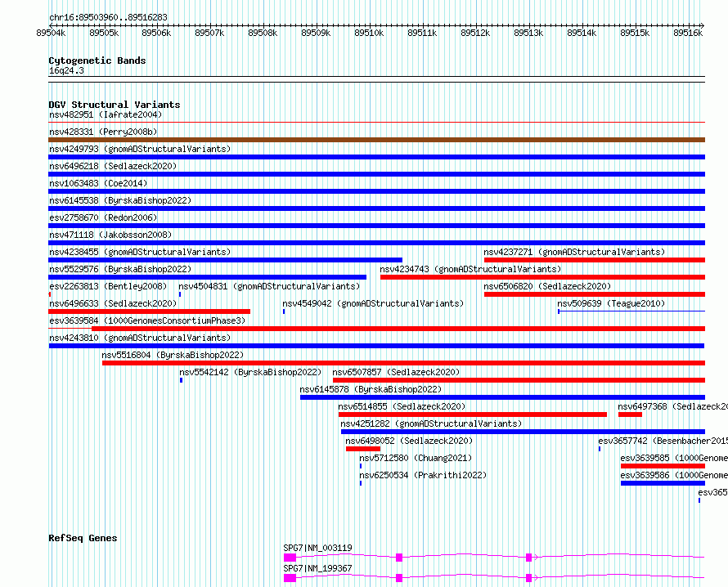
Task: Click the nsv482951 (Iafrate2004) variant label
Action: pos(106,114)
